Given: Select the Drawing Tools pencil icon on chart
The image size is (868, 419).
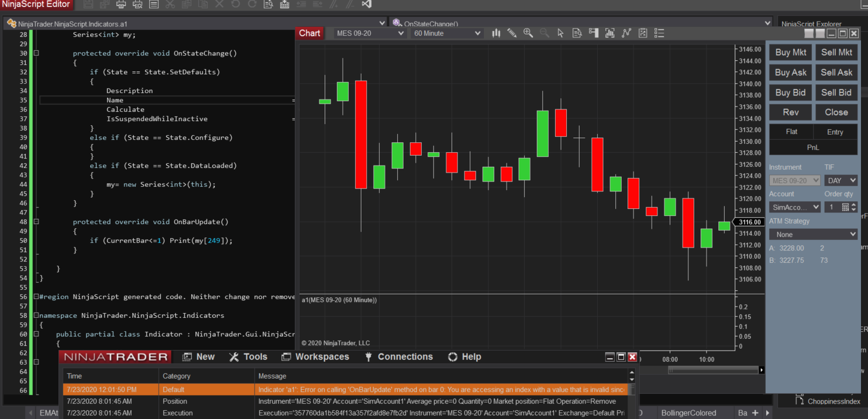Looking at the screenshot, I should coord(512,33).
